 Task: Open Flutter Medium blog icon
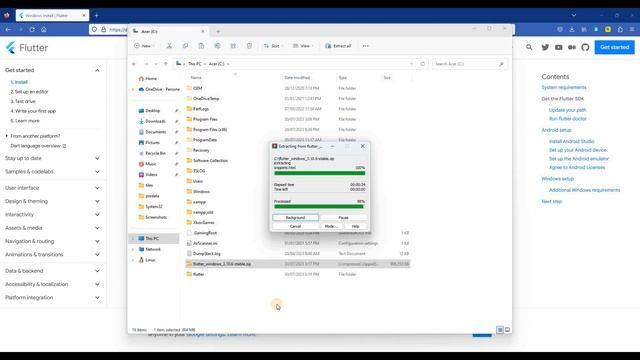coord(572,47)
